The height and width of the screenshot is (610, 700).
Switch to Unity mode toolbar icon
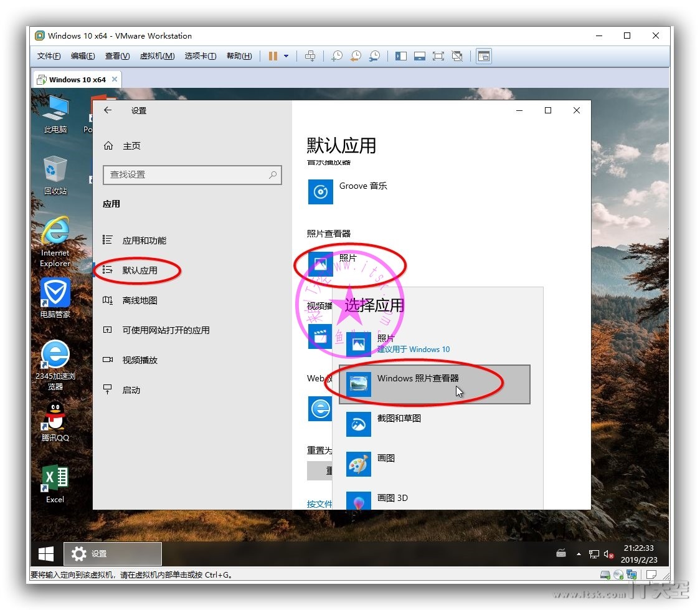(457, 56)
